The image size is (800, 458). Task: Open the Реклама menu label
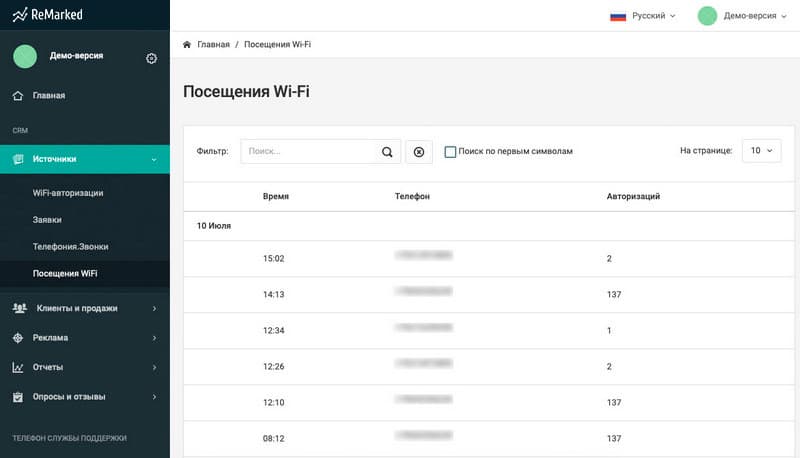click(50, 338)
